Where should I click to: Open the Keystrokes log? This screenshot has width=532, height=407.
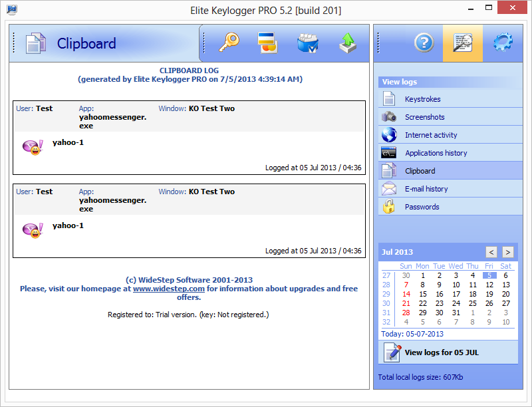click(450, 99)
